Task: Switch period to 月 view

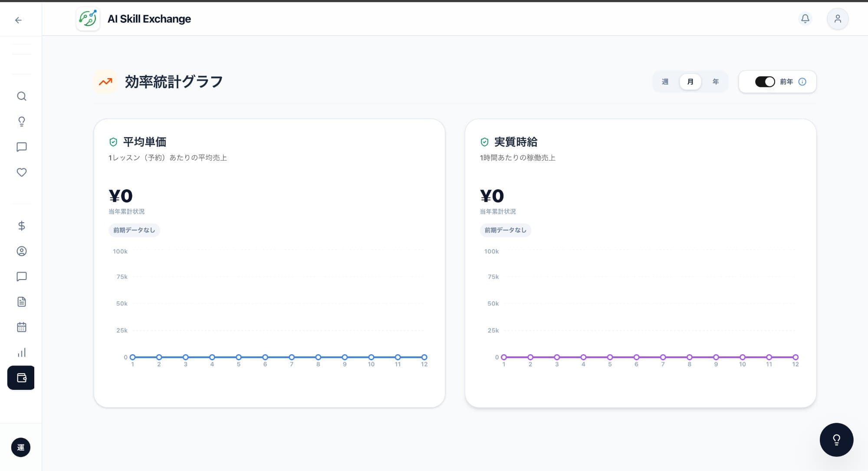Action: (x=690, y=82)
